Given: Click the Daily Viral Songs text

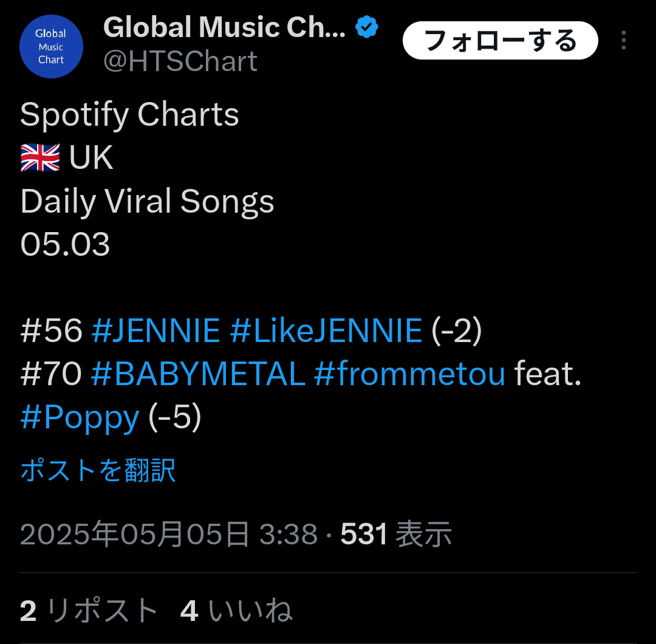Looking at the screenshot, I should tap(147, 202).
